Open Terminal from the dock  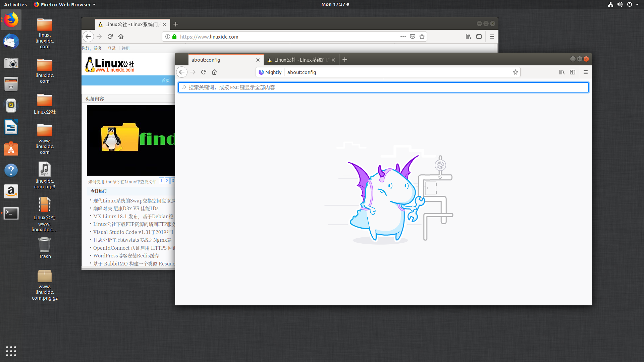pyautogui.click(x=11, y=213)
